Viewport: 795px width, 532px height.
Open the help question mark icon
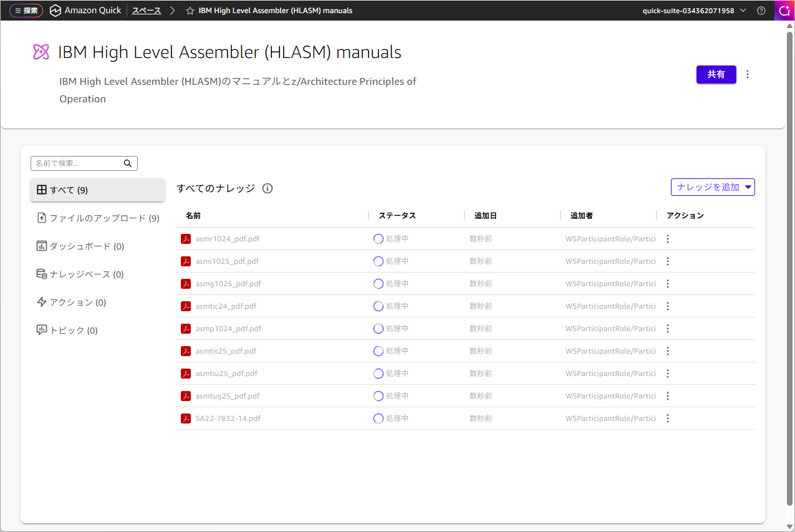tap(761, 11)
